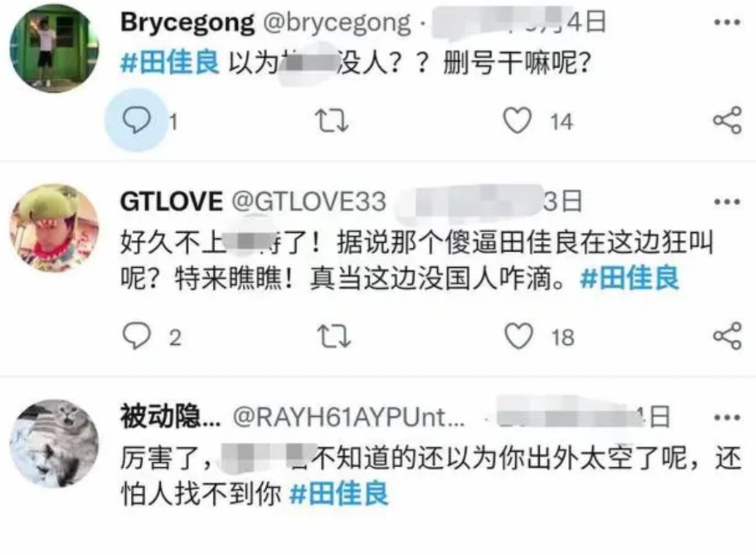This screenshot has width=756, height=555.
Task: View cat avatar of 被动隐 user
Action: pyautogui.click(x=54, y=444)
